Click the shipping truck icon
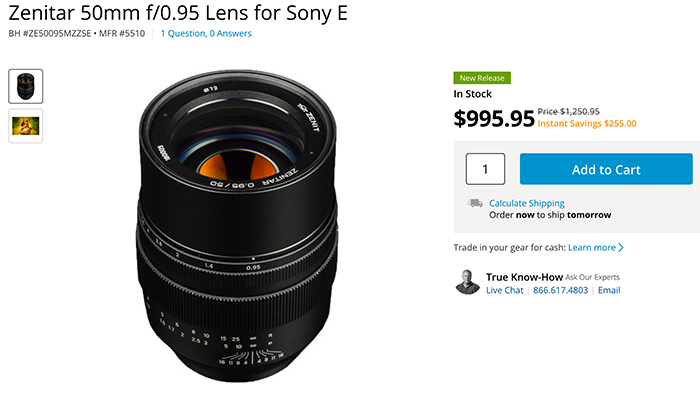Image resolution: width=700 pixels, height=395 pixels. [475, 204]
